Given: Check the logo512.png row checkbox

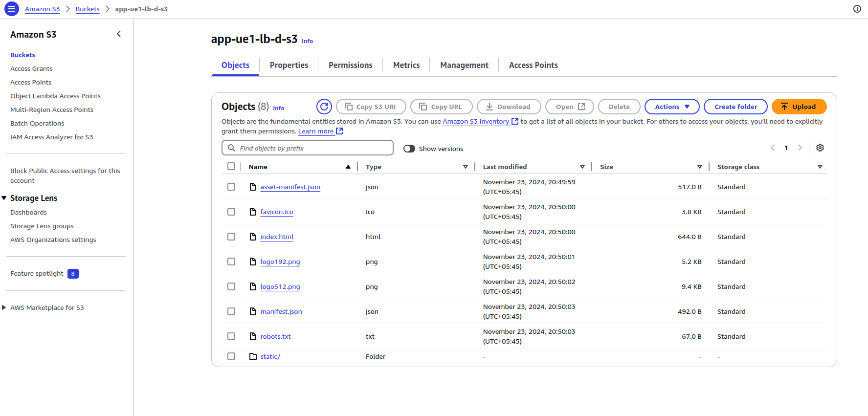Looking at the screenshot, I should [231, 286].
